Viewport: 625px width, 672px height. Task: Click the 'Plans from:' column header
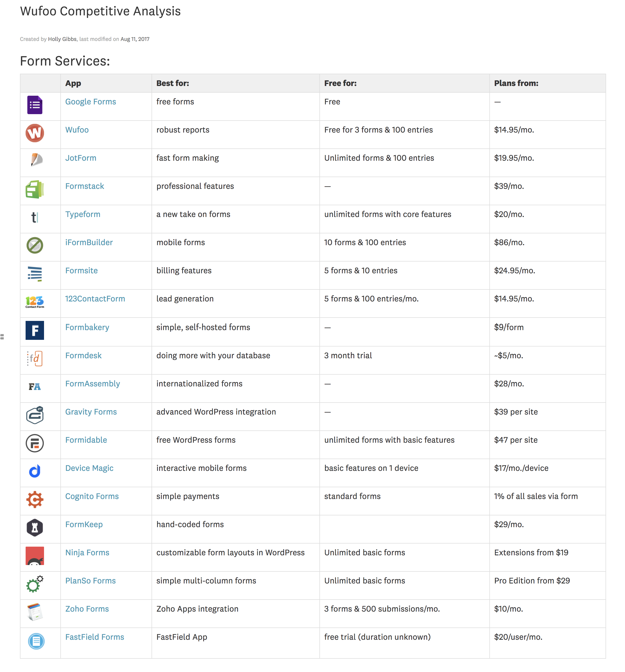coord(516,83)
